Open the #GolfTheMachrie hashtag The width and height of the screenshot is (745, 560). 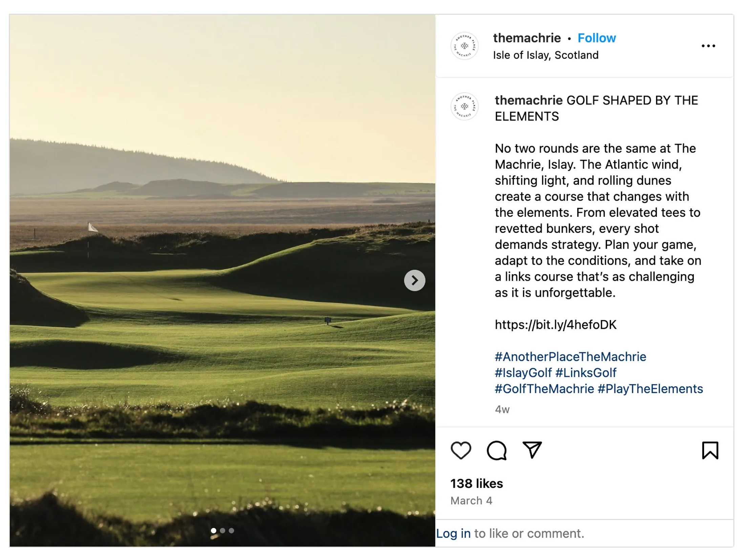click(544, 389)
